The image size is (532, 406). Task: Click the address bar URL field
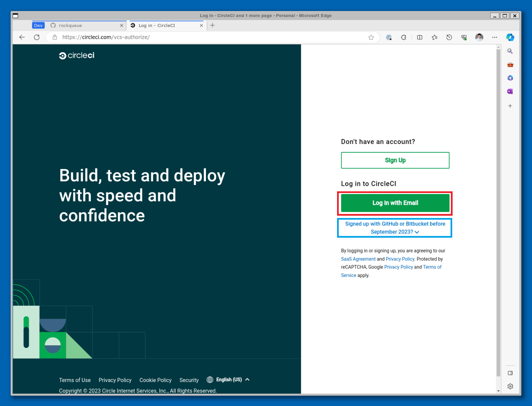coord(213,37)
